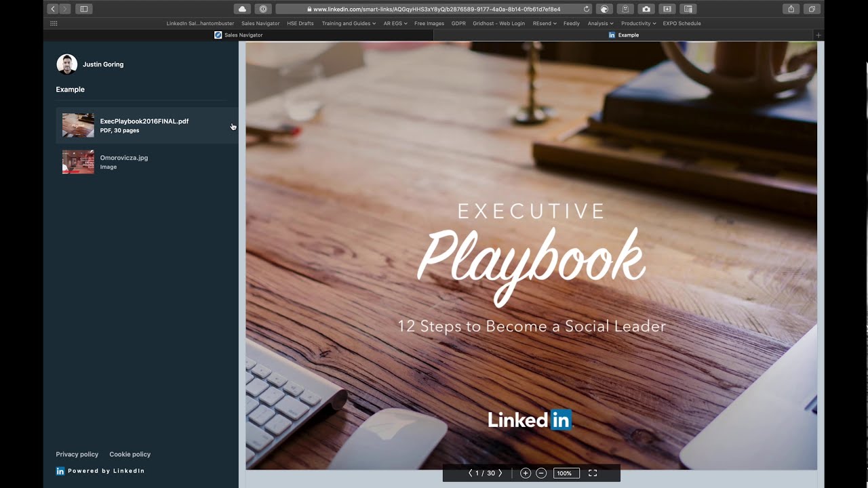The height and width of the screenshot is (488, 868).
Task: Click the Omorovicza image thumbnail
Action: tap(78, 162)
